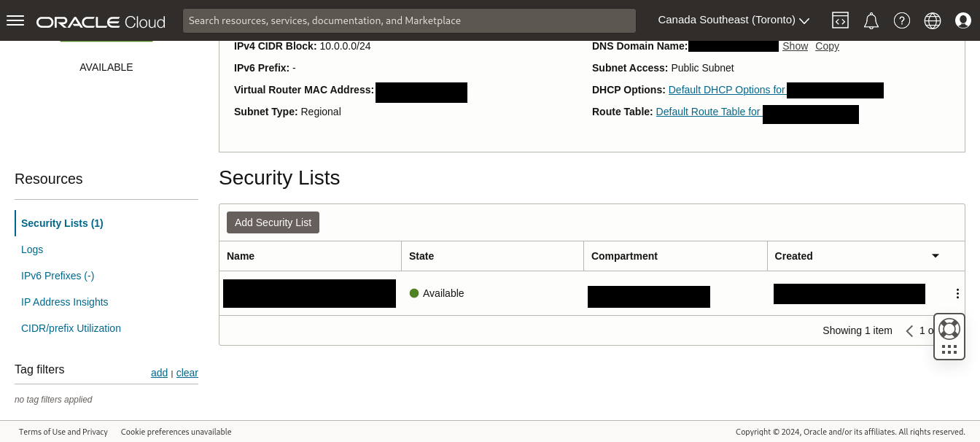Screen dimensions: 980x442
Task: Open Cloud Shell developer tools icon
Action: [840, 20]
